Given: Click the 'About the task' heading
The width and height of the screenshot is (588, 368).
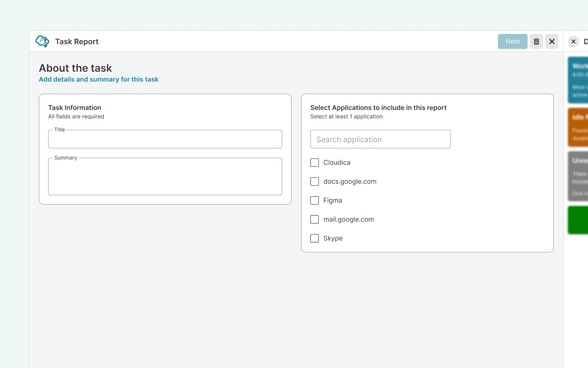Looking at the screenshot, I should tap(75, 68).
